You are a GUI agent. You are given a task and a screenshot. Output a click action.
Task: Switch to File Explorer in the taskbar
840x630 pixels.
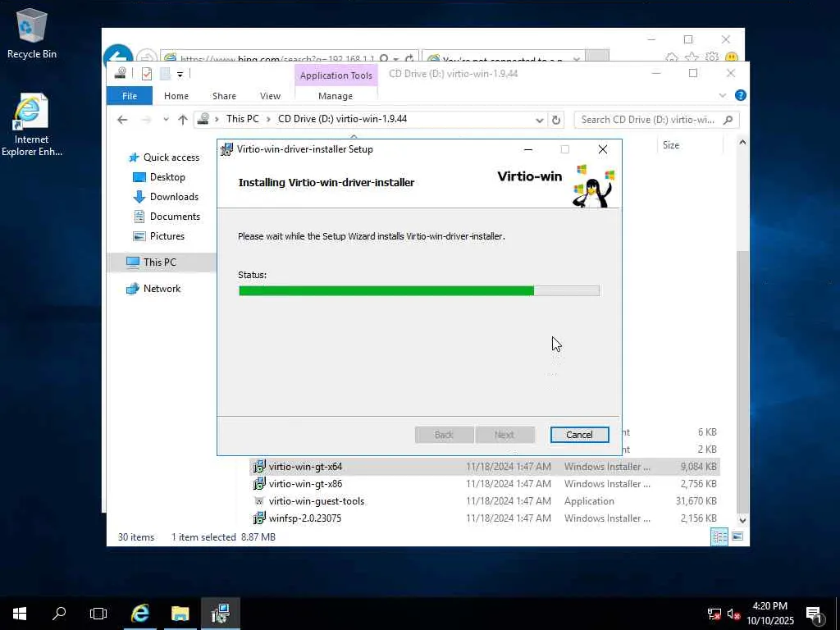point(180,614)
